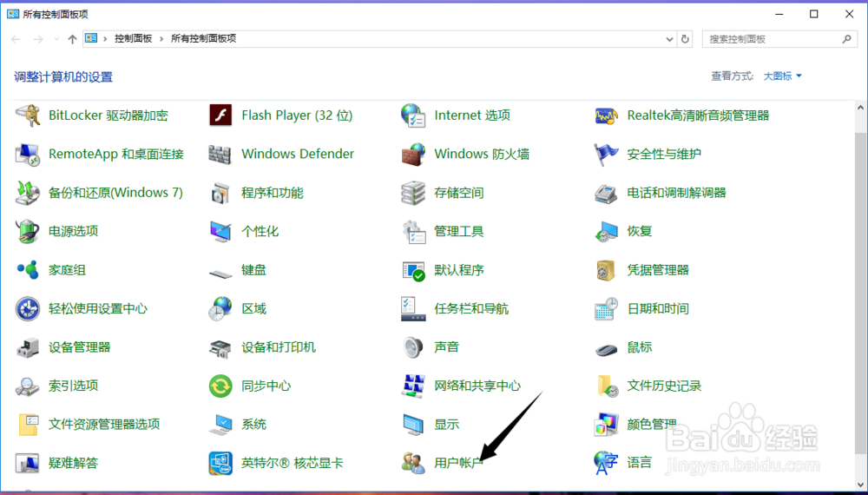868x495 pixels.
Task: Refresh the control panel view
Action: coord(685,39)
